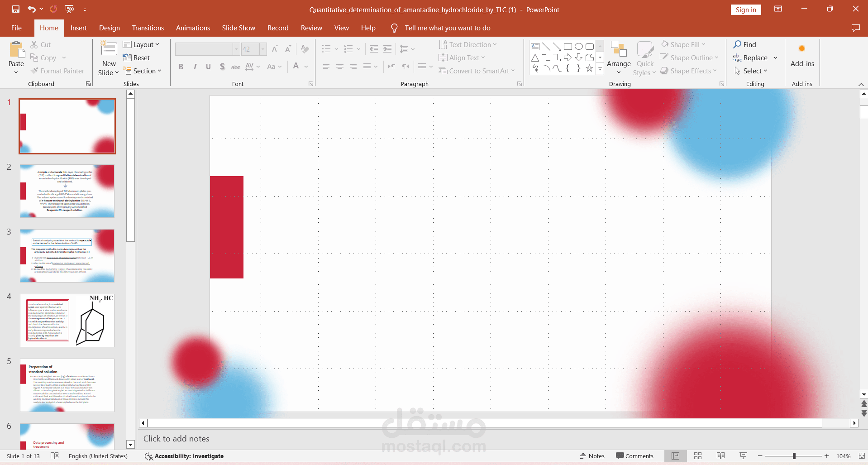The width and height of the screenshot is (868, 465).
Task: Toggle Underline formatting
Action: coord(208,67)
